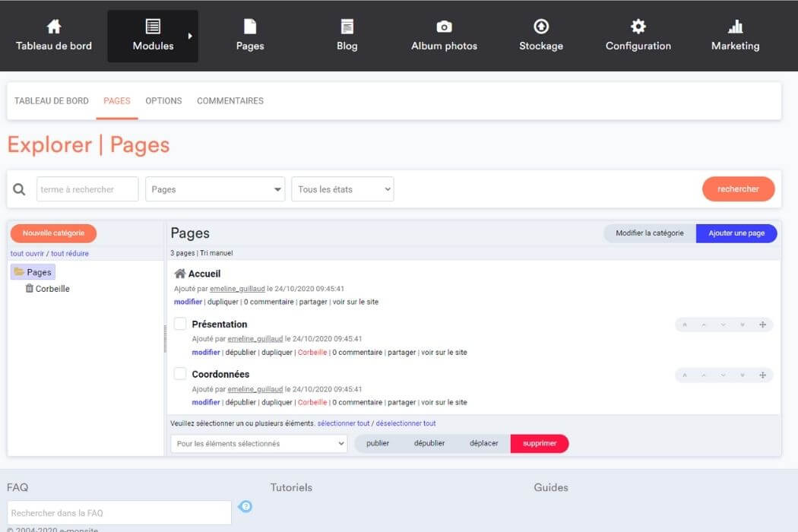Open the Stockage icon

[540, 25]
